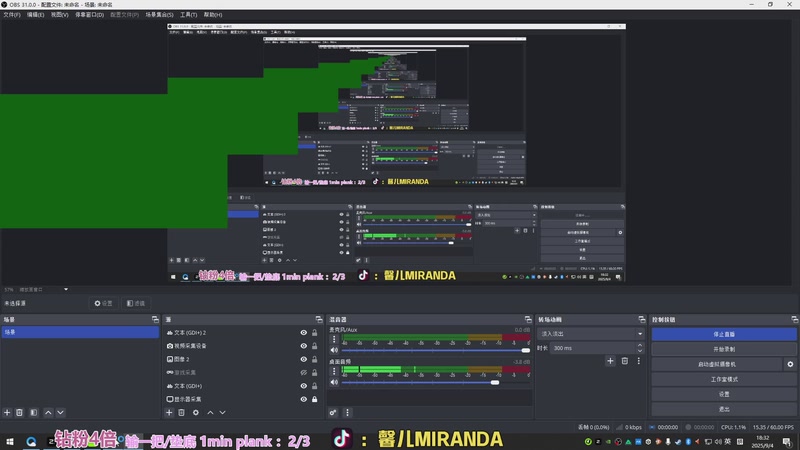Undock the Sources panel with float icon

click(319, 319)
